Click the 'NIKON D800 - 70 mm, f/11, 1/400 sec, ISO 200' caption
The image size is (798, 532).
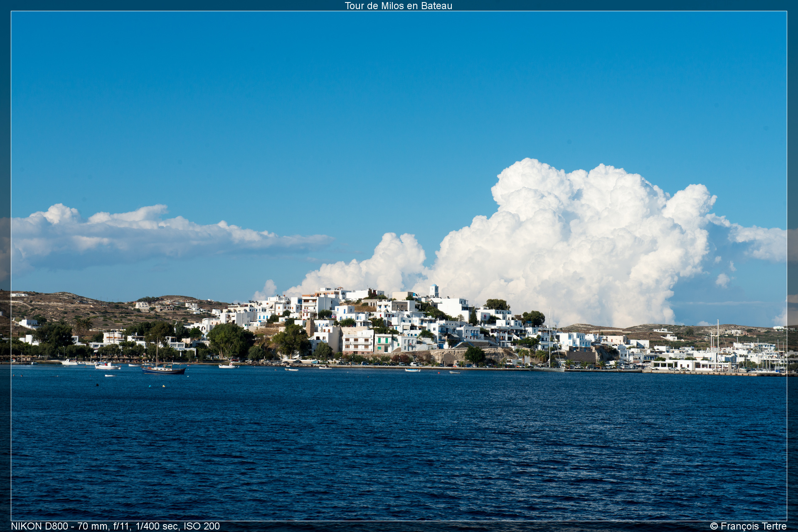115,526
